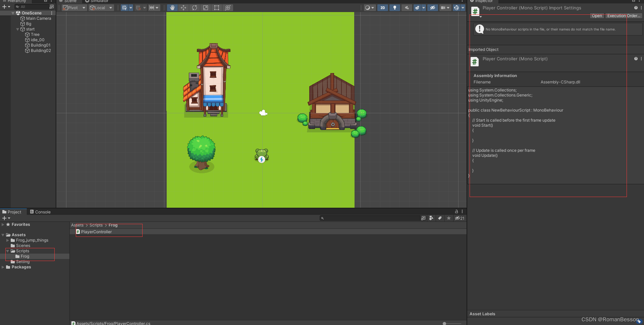Click the Hierarchy search field

tap(32, 7)
